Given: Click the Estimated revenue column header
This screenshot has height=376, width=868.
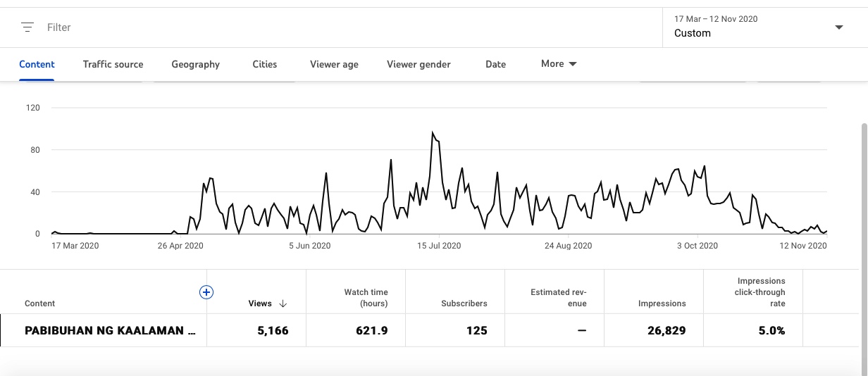Looking at the screenshot, I should coord(558,298).
